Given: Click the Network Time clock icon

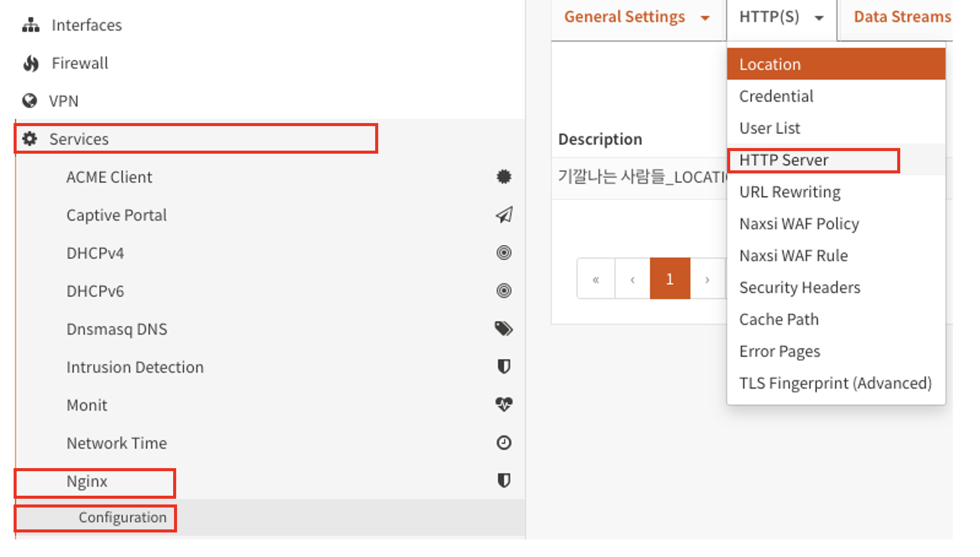Looking at the screenshot, I should (x=504, y=443).
